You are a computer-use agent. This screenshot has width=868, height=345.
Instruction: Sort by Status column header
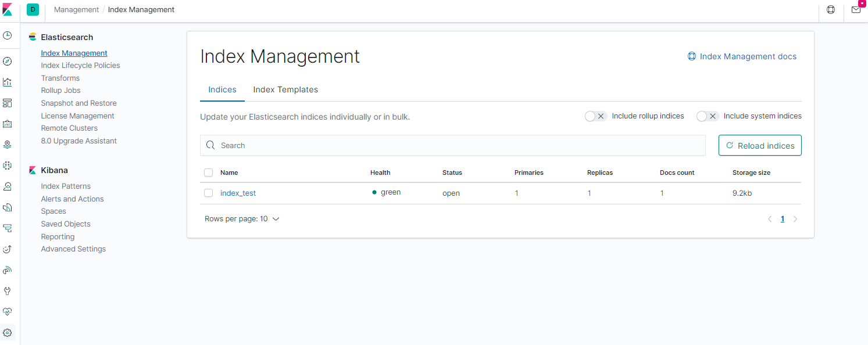[452, 172]
